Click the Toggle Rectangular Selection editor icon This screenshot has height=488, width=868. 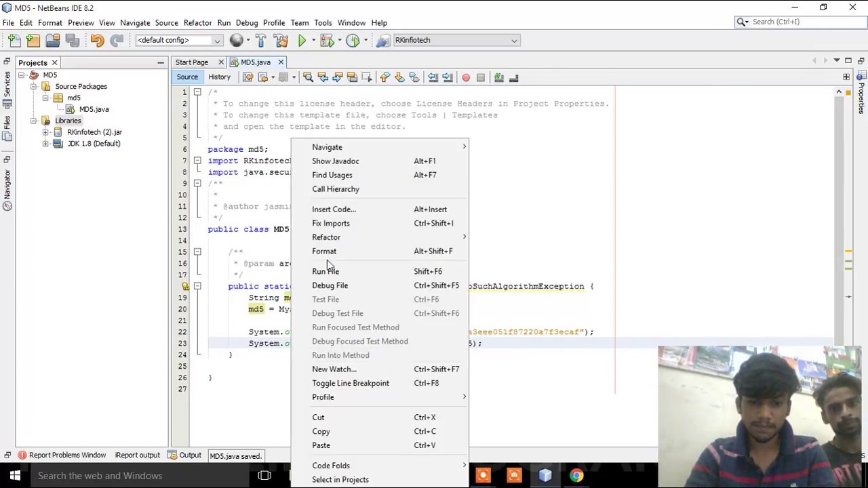point(367,77)
